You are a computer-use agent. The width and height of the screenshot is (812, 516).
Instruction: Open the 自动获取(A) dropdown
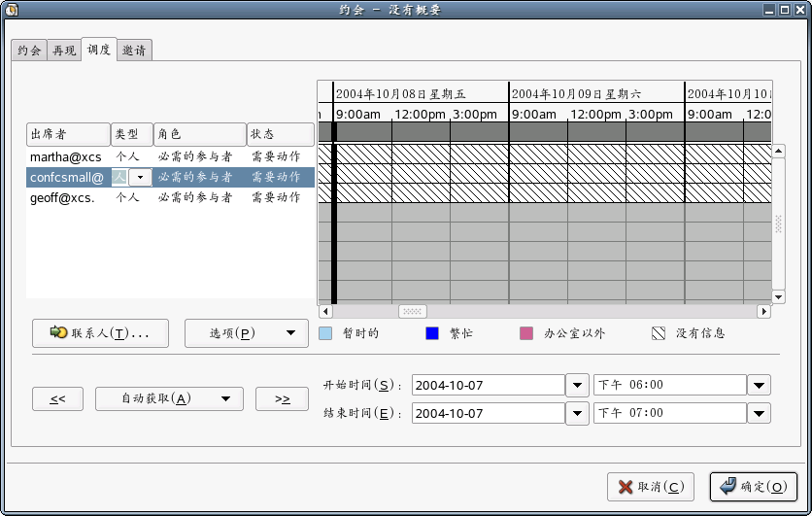pyautogui.click(x=169, y=399)
